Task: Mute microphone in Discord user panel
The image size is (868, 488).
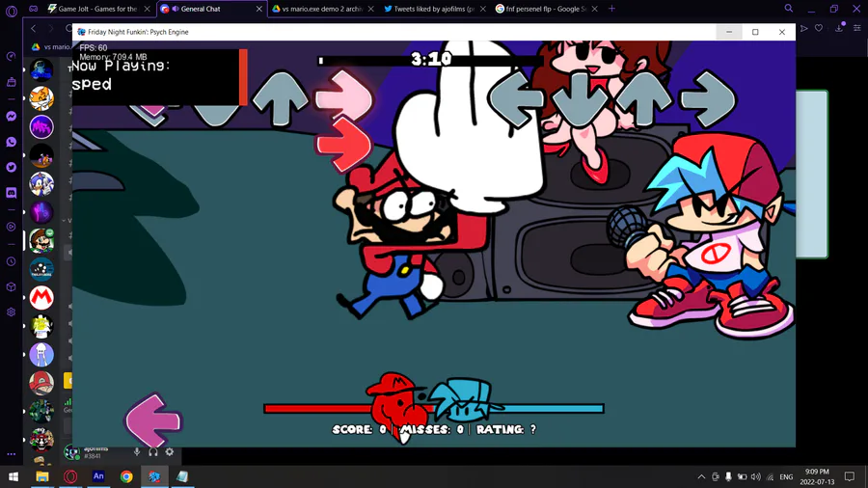Action: pos(137,452)
